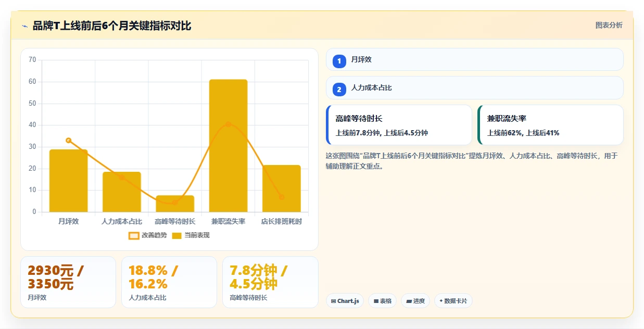Click the trend line point on 兼职流失率

pos(228,124)
